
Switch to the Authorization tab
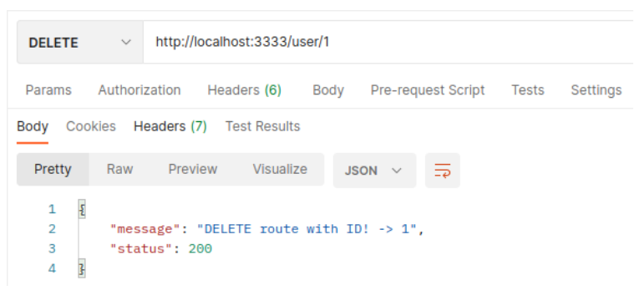coord(139,90)
